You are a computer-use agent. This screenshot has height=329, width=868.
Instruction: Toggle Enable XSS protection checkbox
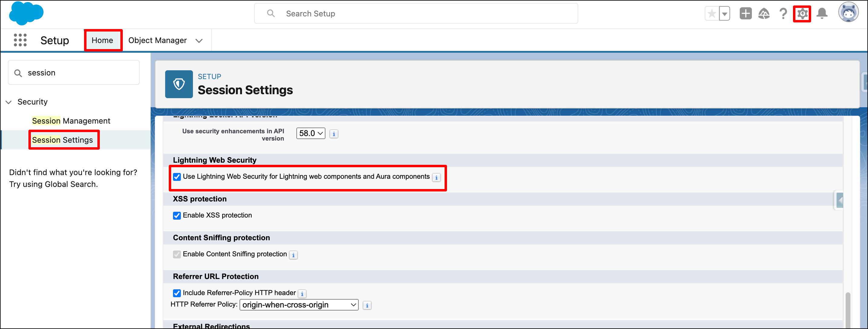click(177, 216)
